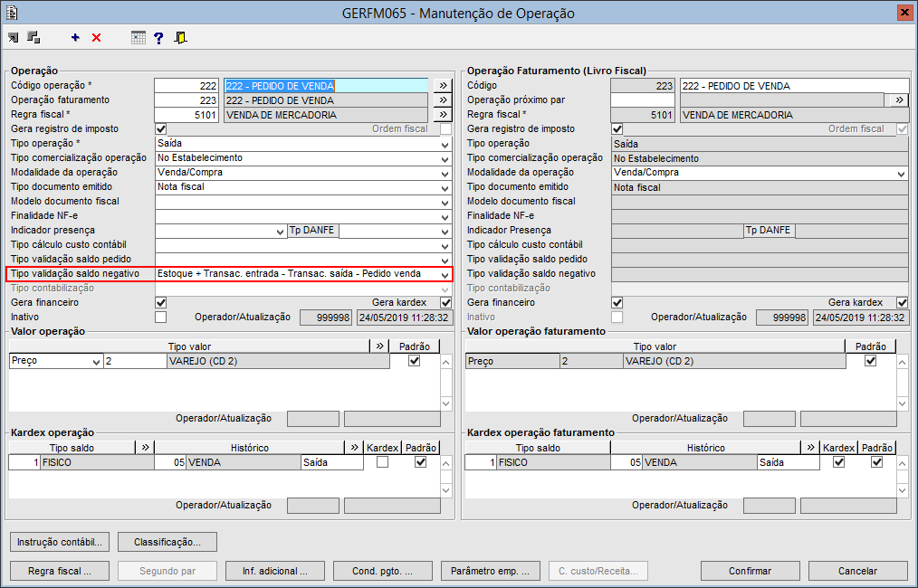This screenshot has width=918, height=588.
Task: Expand the left Tipo operação dropdown
Action: click(445, 144)
